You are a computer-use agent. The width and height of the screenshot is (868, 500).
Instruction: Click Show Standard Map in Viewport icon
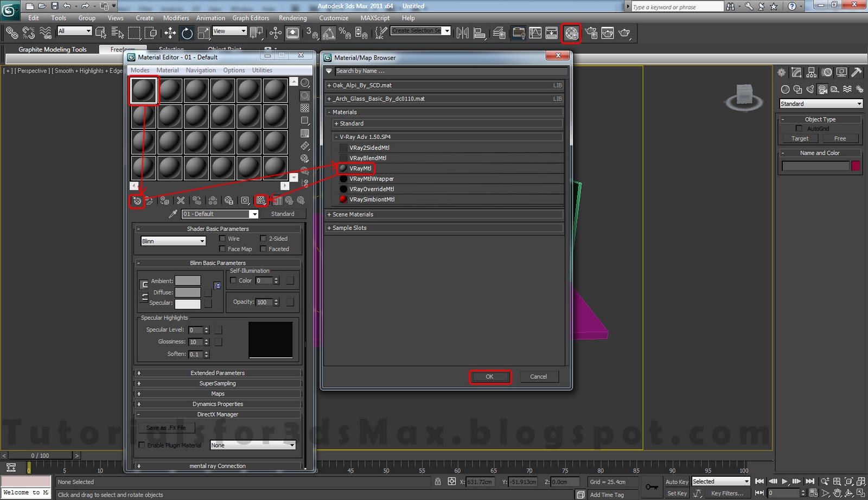click(x=261, y=201)
